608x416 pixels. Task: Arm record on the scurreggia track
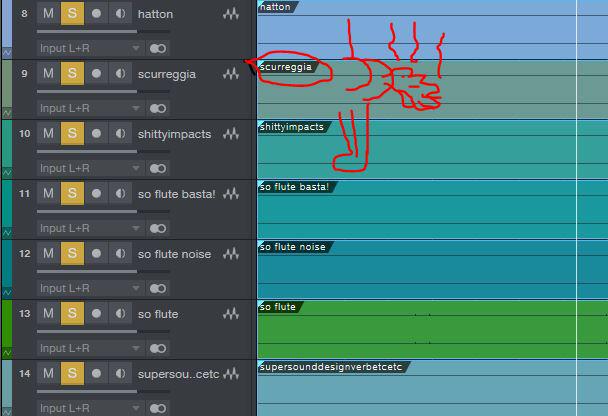tap(96, 73)
